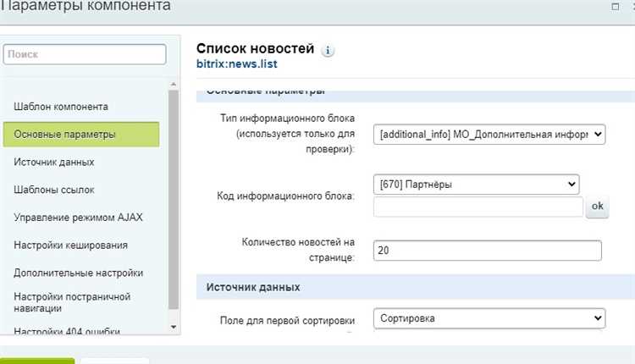Click sidebar scrollbar up arrow
The image size is (635, 364).
174,84
